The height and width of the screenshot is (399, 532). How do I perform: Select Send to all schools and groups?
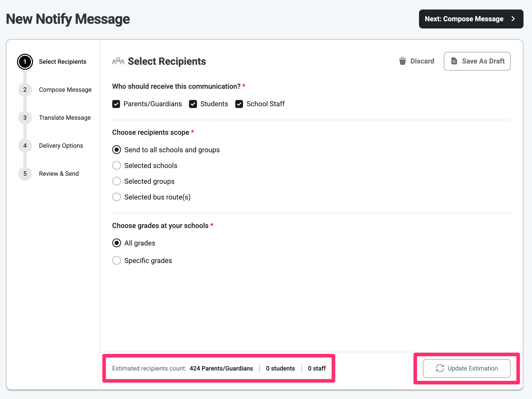[x=116, y=150]
